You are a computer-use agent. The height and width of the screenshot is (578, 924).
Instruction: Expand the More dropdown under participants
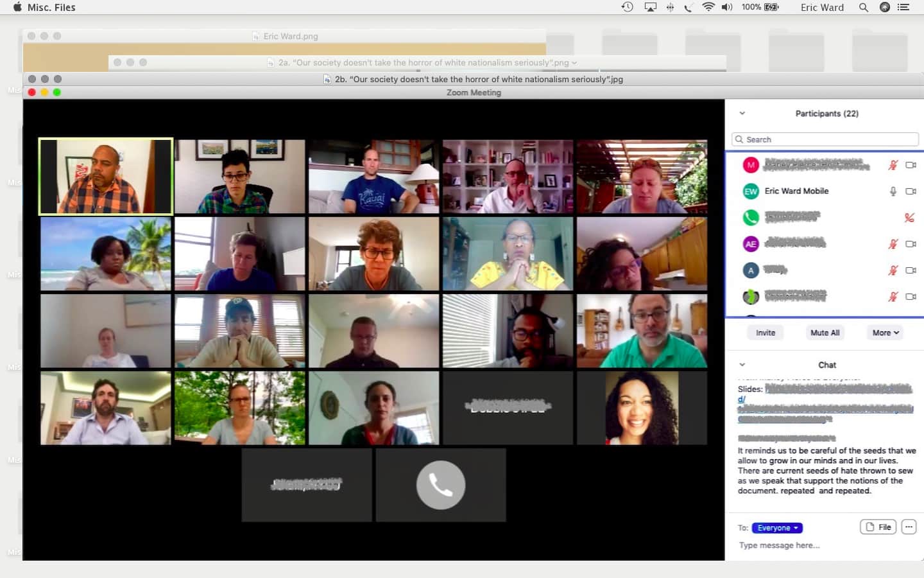[x=886, y=333]
